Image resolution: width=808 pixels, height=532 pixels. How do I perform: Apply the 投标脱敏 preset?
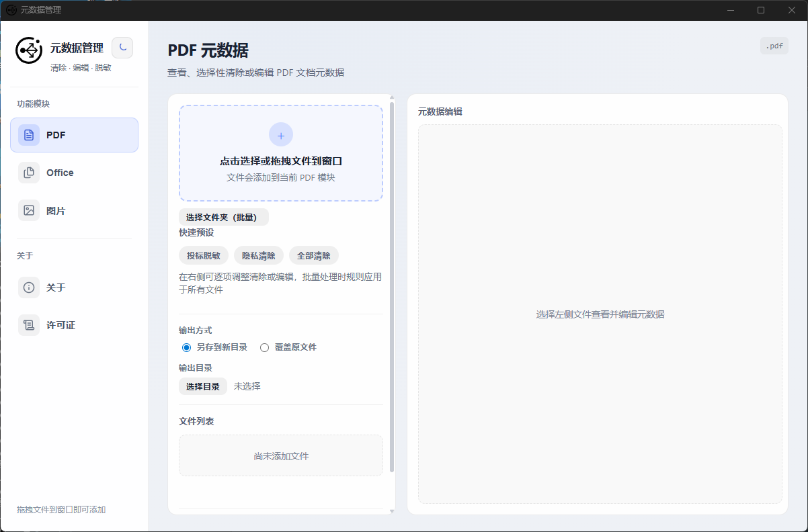pyautogui.click(x=203, y=256)
